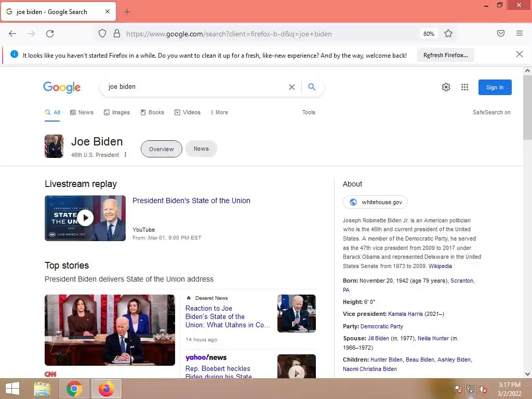Open the Google apps grid icon
Image resolution: width=532 pixels, height=399 pixels.
point(464,87)
